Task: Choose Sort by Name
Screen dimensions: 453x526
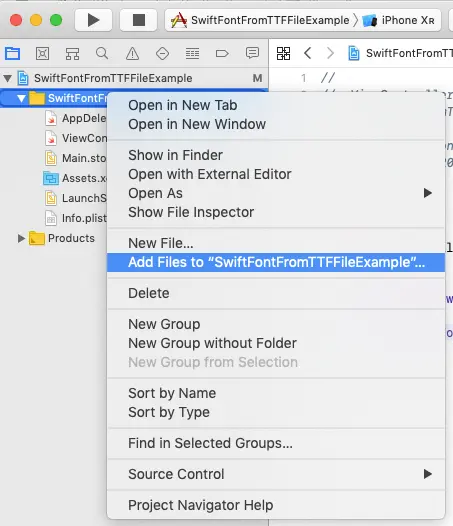Action: pos(276,393)
